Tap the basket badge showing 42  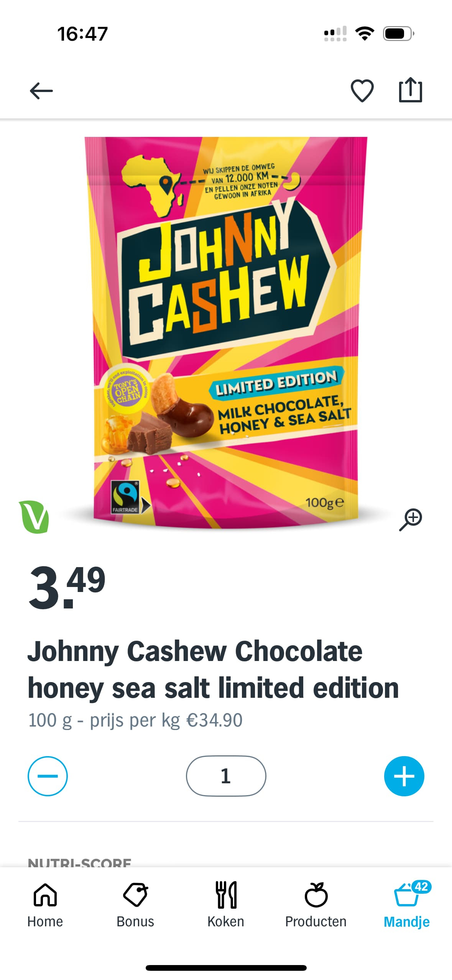click(x=421, y=887)
